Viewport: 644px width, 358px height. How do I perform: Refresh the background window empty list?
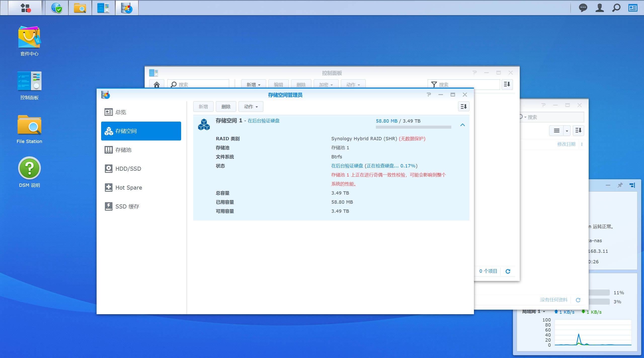pyautogui.click(x=578, y=300)
